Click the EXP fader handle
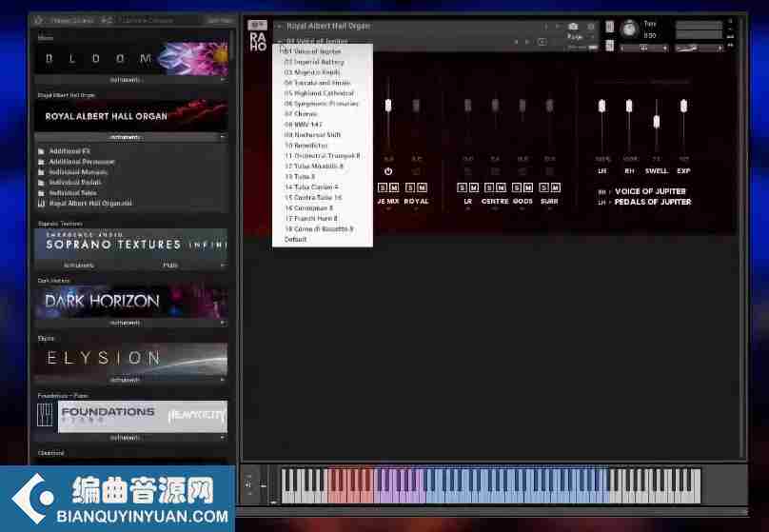 [x=683, y=106]
